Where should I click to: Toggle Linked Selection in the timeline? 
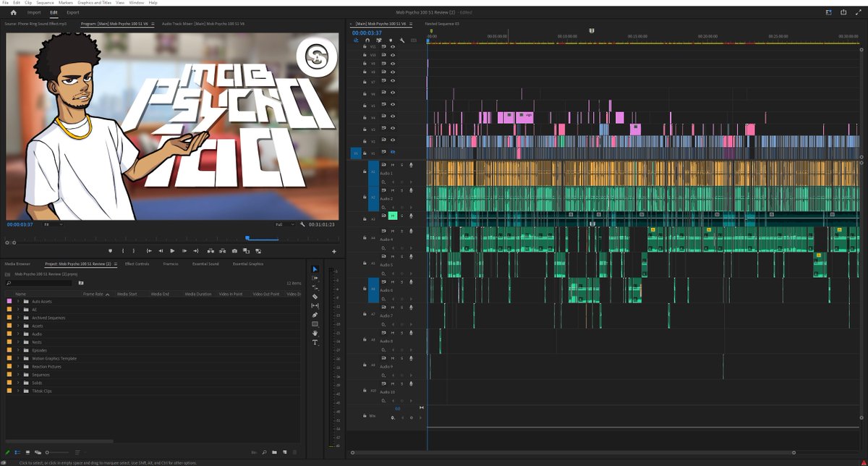click(378, 41)
